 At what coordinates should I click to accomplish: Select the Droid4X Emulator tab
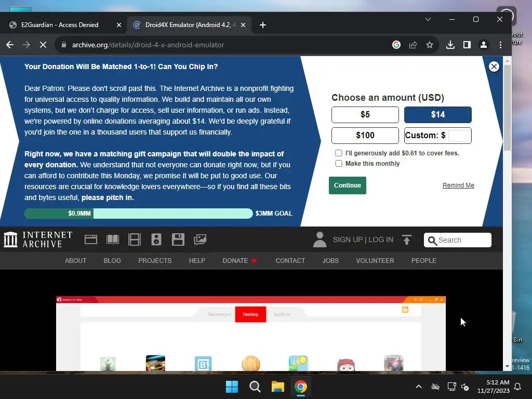point(189,25)
